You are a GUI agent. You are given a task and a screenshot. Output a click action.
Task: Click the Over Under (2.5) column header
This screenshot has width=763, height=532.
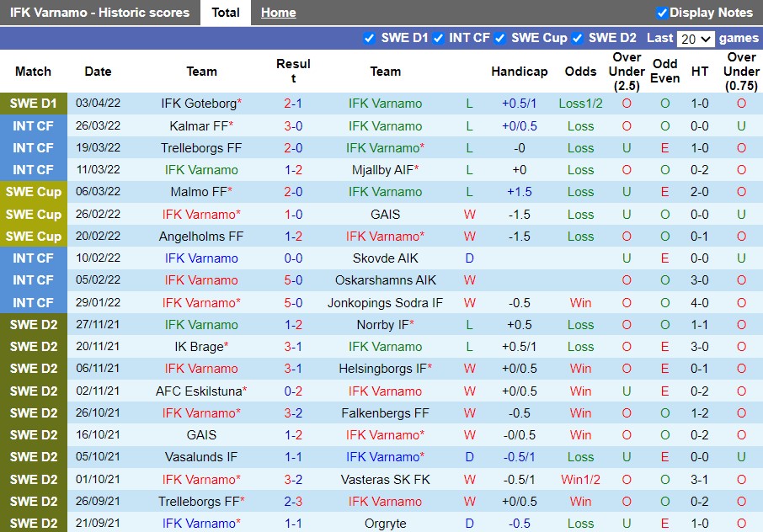(627, 72)
